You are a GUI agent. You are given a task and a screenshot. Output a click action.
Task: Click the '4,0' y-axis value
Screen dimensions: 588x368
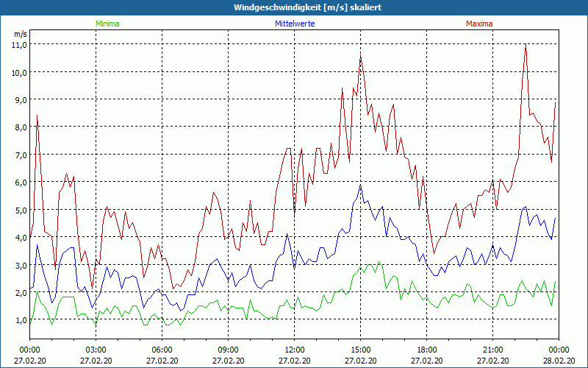pyautogui.click(x=21, y=238)
